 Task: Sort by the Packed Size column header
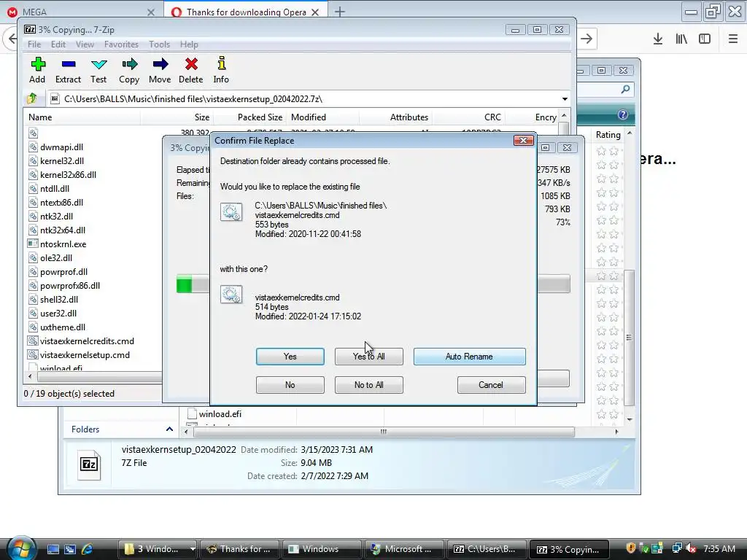coord(249,117)
